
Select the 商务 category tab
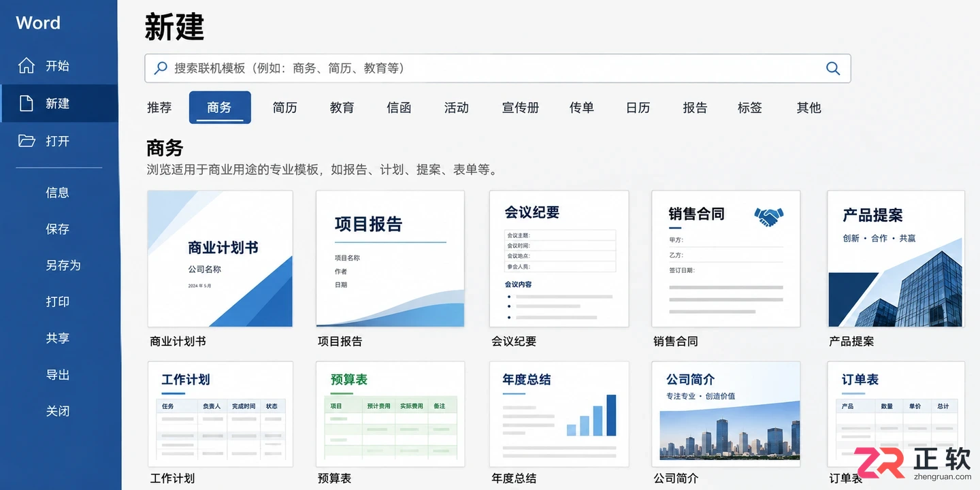pyautogui.click(x=220, y=108)
